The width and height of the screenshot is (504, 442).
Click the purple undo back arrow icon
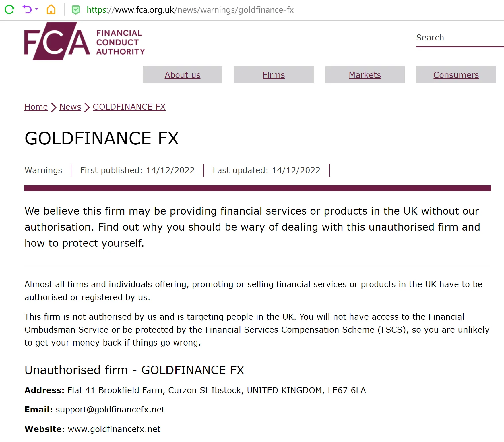[x=27, y=9]
